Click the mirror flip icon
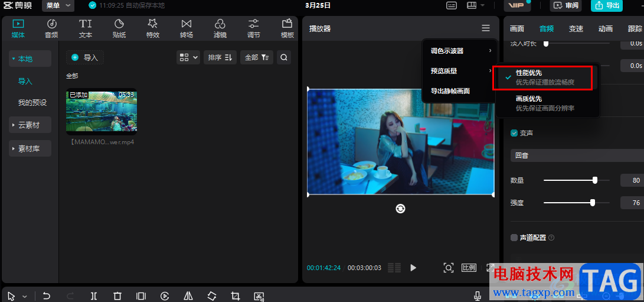 pos(188,296)
